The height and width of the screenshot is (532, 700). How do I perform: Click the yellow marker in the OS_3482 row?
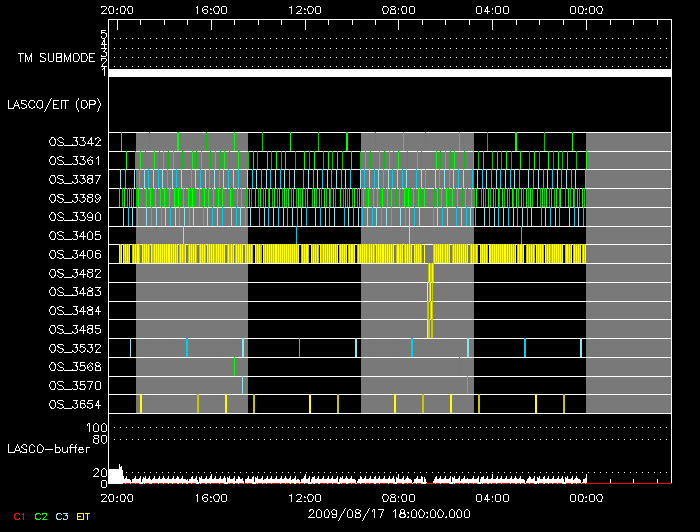point(431,273)
